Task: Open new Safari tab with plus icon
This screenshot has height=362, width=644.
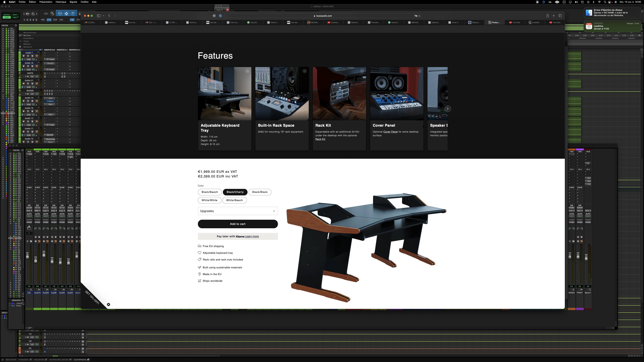Action: click(x=554, y=16)
